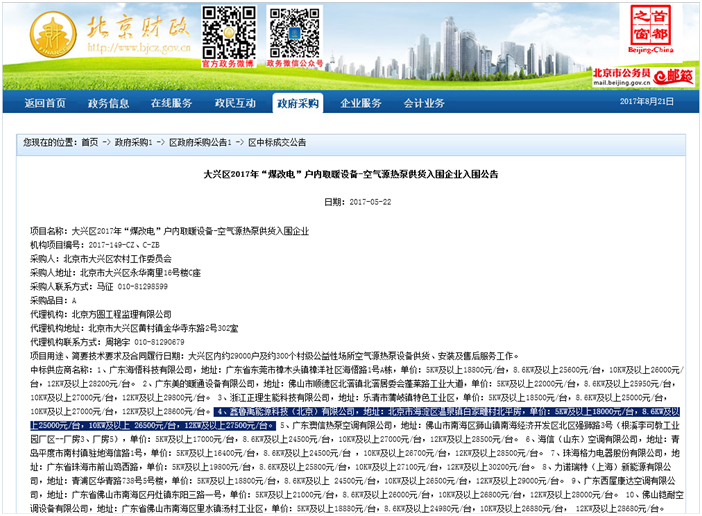Viewport: 702px width, 516px height.
Task: Go to 政府采购 breadcrumb link
Action: [x=129, y=142]
